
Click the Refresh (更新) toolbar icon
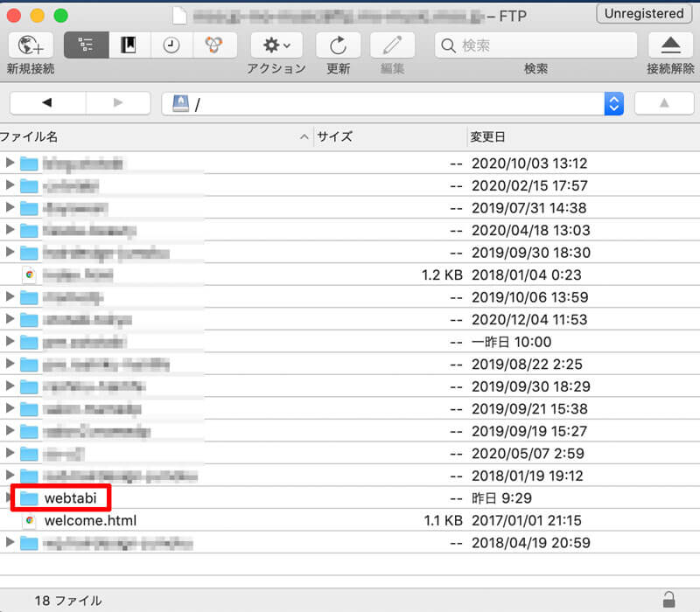(338, 45)
